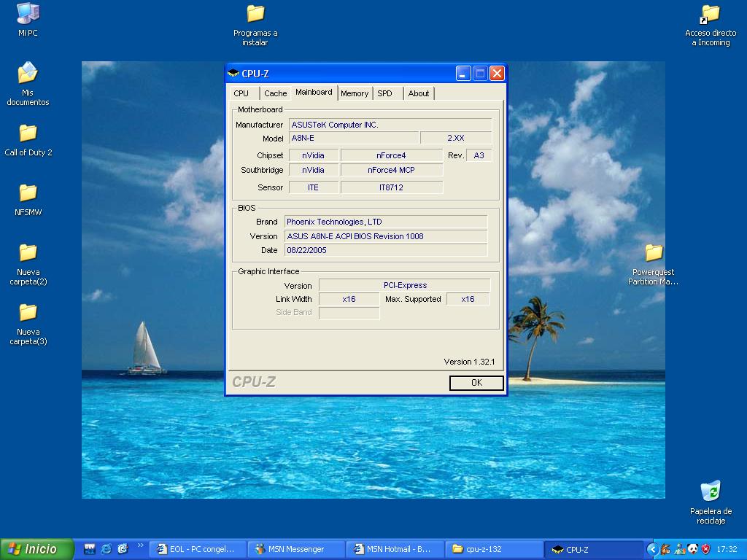
Task: Launch Internet Explorer from quick launch
Action: coord(106,549)
